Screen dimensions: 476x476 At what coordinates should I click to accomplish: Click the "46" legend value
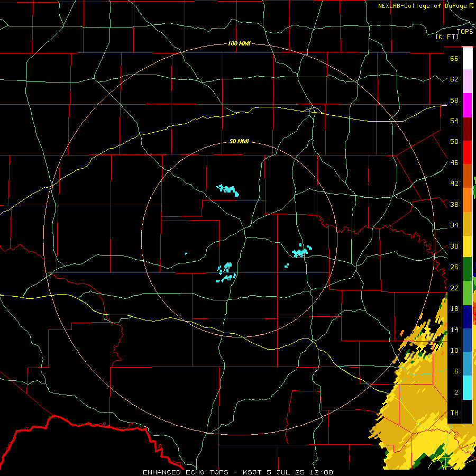click(454, 163)
